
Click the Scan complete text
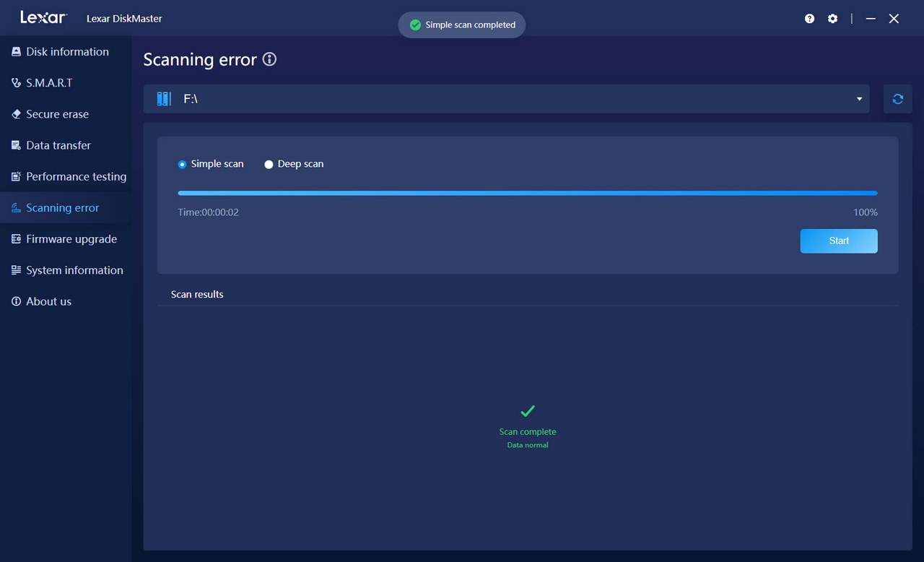point(528,431)
